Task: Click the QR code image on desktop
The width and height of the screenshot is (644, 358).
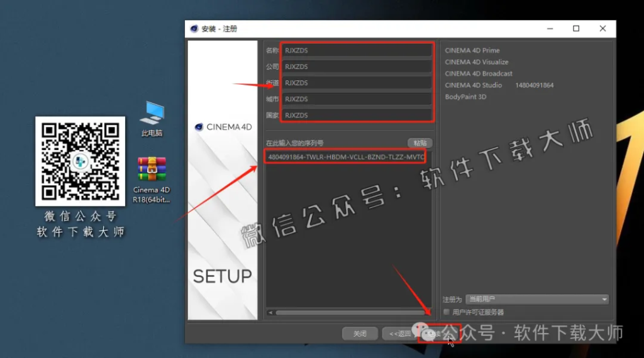Action: (80, 161)
